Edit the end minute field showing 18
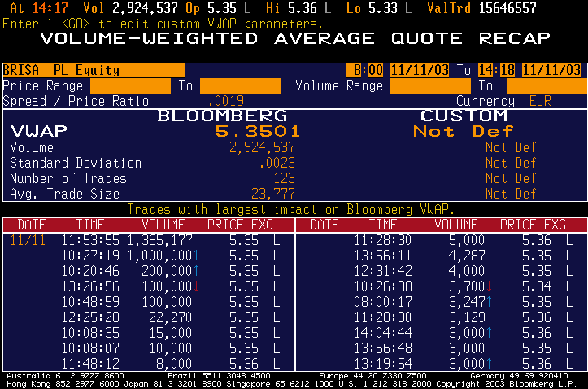Viewport: 588px width, 389px height. pyautogui.click(x=507, y=70)
